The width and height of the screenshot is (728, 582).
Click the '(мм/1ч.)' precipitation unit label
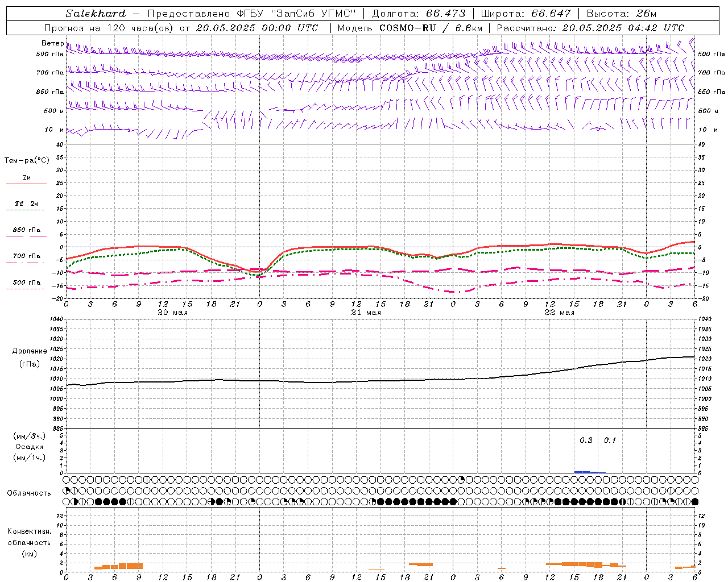(x=30, y=458)
